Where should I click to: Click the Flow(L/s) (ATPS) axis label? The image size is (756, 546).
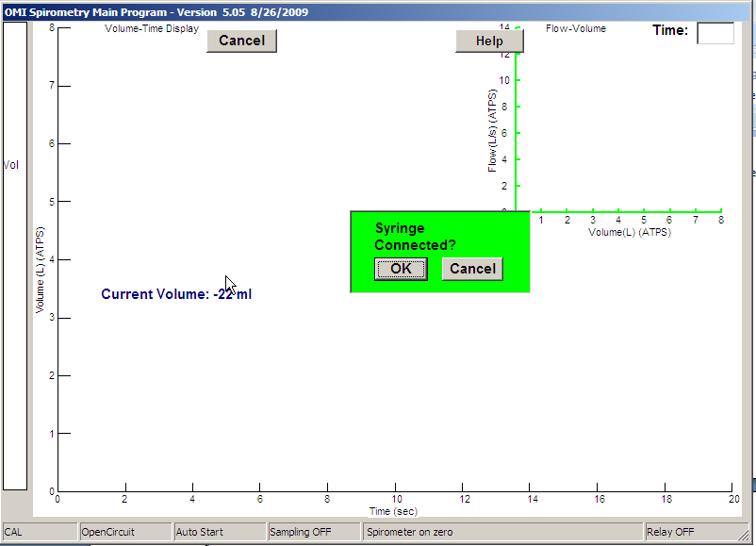tap(492, 131)
